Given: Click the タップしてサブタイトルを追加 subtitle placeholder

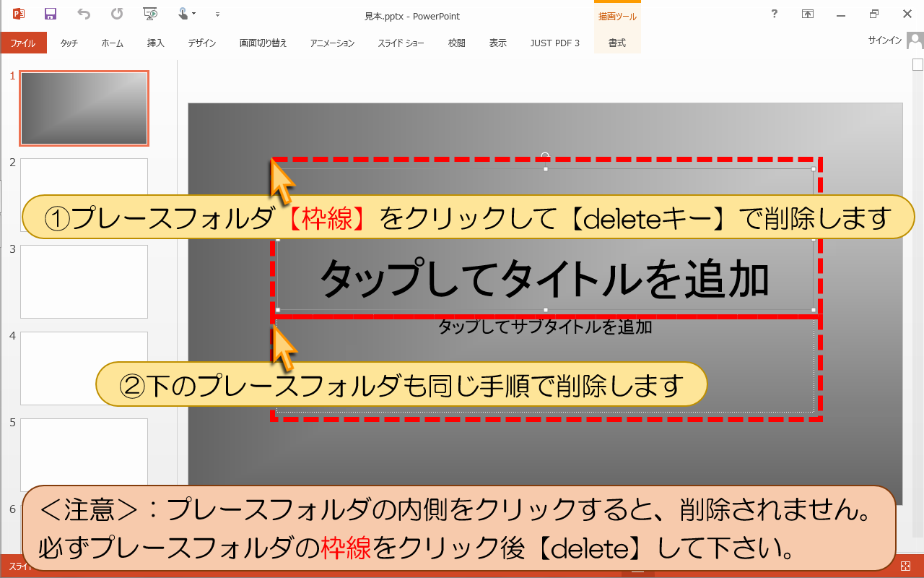Looking at the screenshot, I should 545,327.
